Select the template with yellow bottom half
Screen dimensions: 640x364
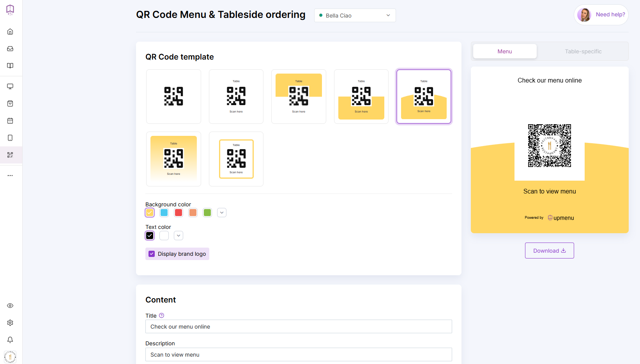coord(361,97)
